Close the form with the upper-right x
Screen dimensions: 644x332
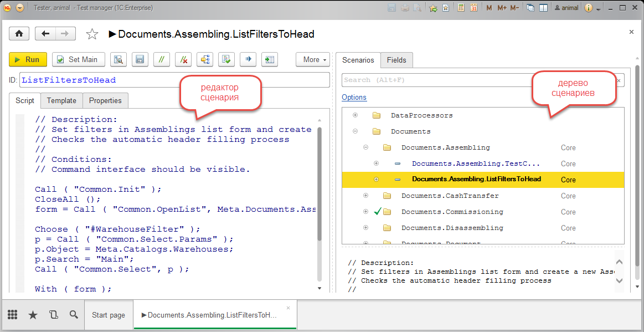tap(631, 32)
